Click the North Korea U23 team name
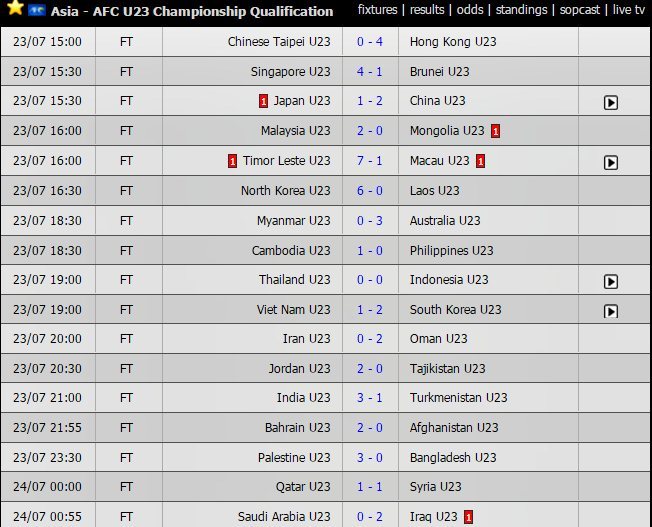 285,191
